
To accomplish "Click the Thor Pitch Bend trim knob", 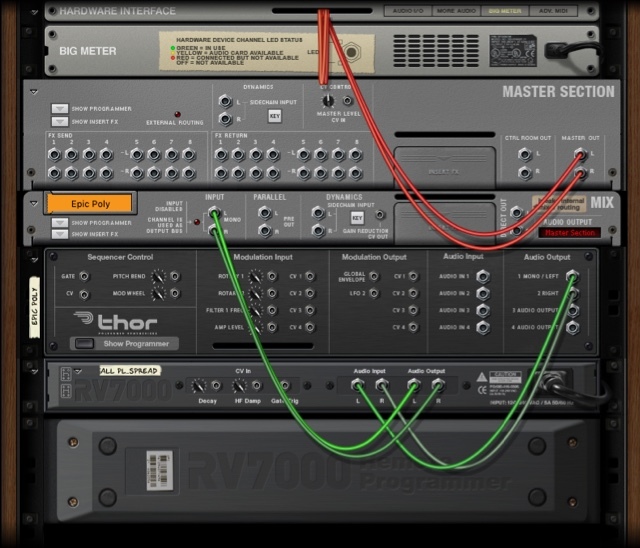I will click(158, 277).
